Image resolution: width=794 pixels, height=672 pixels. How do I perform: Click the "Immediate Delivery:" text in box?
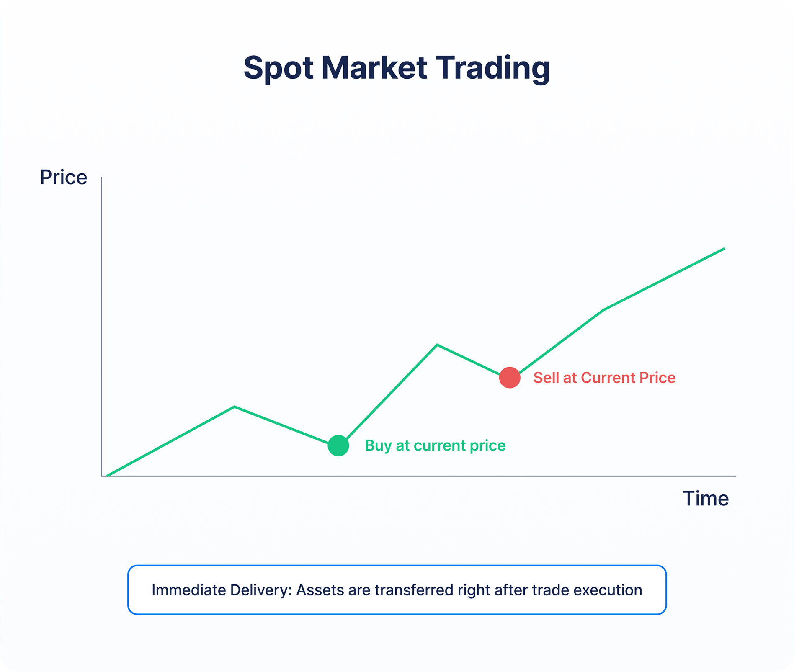point(222,590)
